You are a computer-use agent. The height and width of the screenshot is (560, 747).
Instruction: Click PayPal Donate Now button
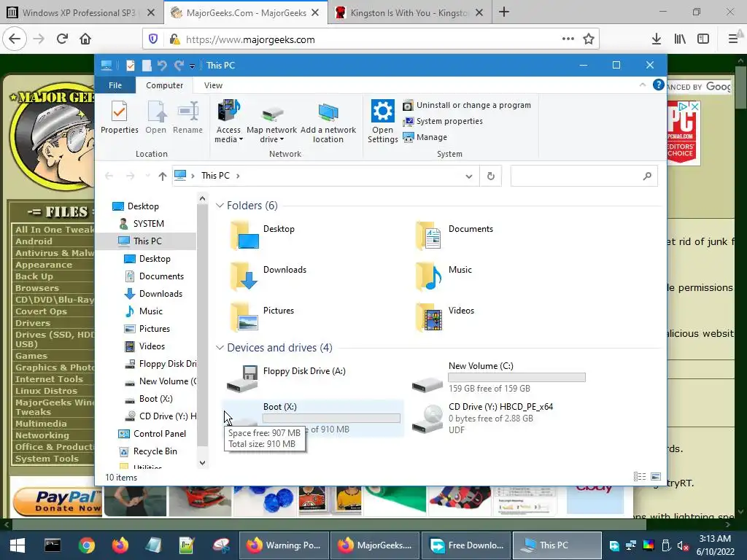pos(57,502)
